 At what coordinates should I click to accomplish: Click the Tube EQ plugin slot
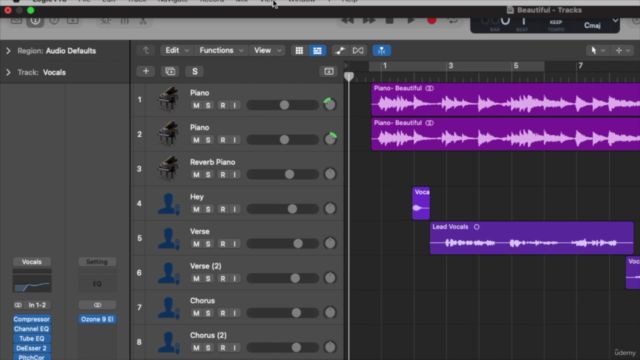32,339
